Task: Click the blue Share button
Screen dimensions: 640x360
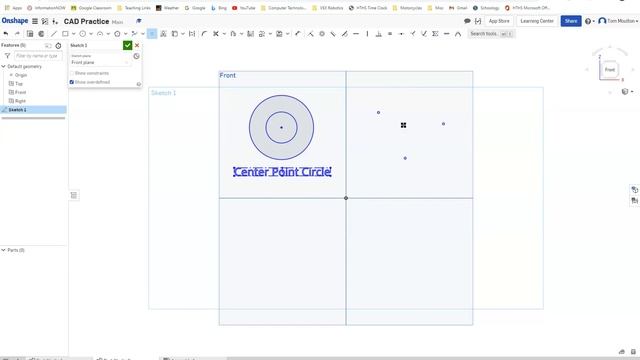Action: tap(571, 21)
